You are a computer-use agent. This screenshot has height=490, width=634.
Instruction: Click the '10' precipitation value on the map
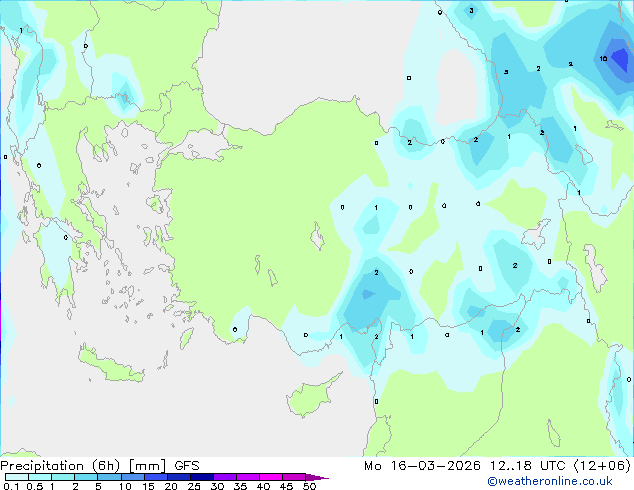pos(603,59)
